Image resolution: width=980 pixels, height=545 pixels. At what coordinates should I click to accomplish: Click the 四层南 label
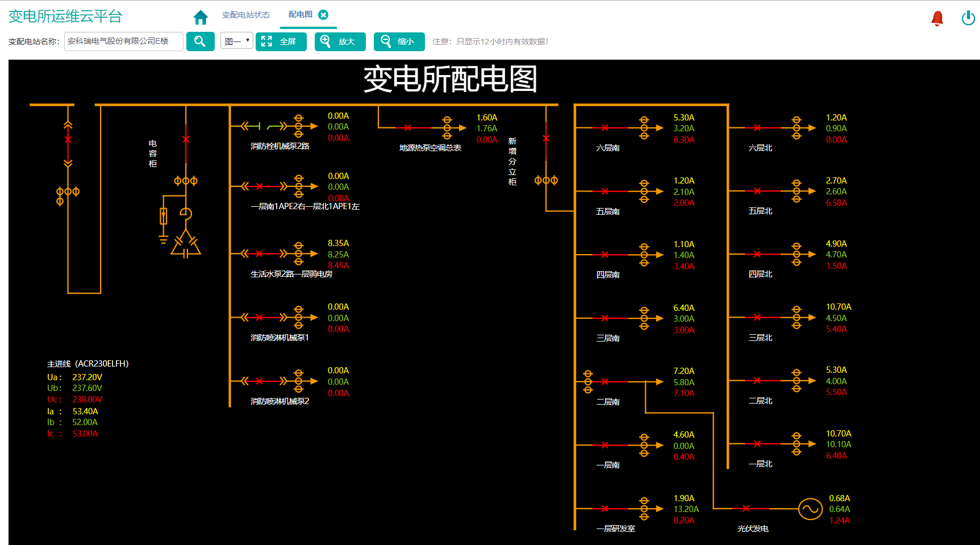(608, 275)
